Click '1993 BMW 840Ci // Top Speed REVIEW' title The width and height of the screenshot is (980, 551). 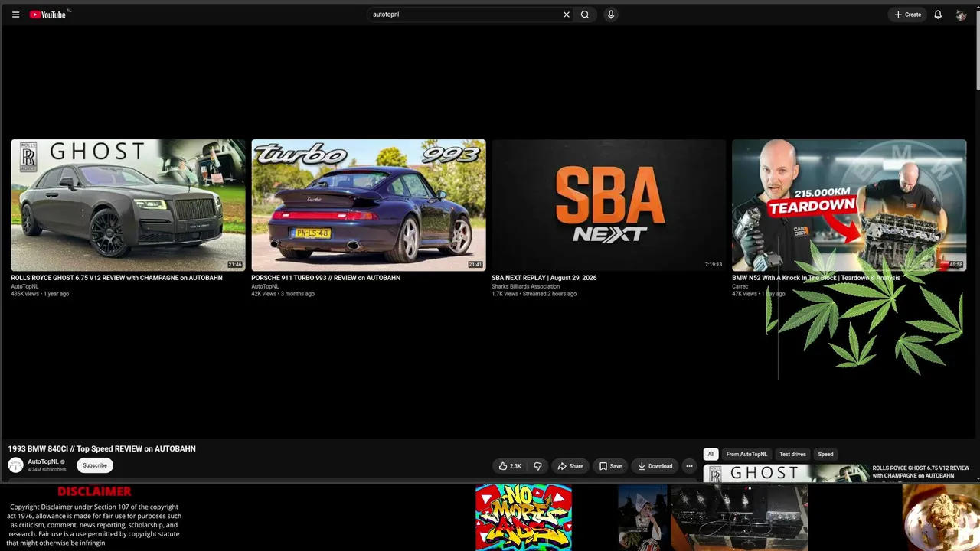click(x=102, y=449)
